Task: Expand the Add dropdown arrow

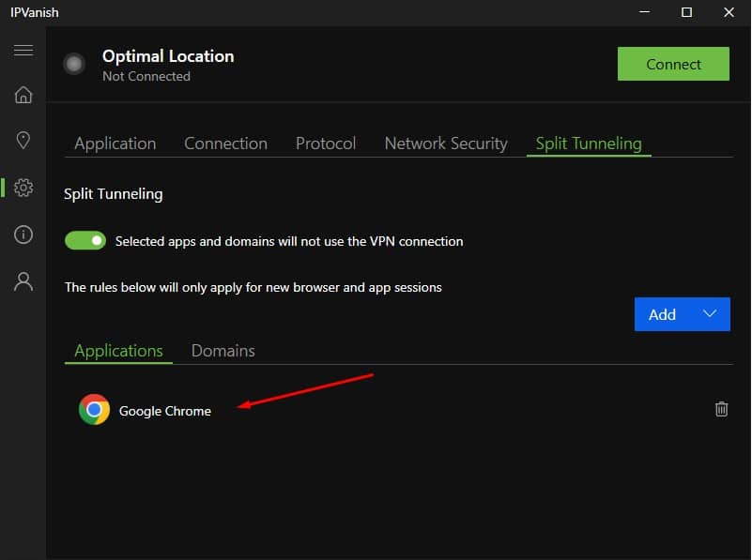Action: (710, 314)
